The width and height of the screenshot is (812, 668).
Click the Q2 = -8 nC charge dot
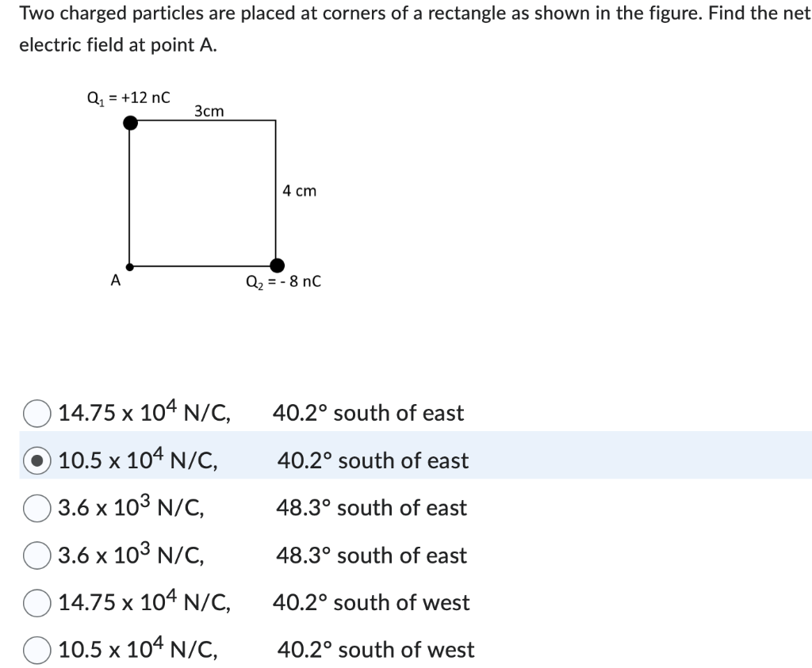[x=276, y=264]
